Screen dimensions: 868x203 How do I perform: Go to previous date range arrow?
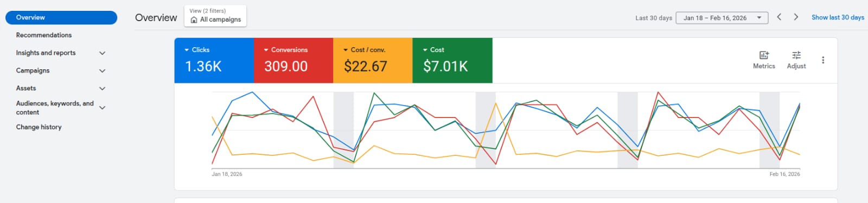(x=779, y=17)
